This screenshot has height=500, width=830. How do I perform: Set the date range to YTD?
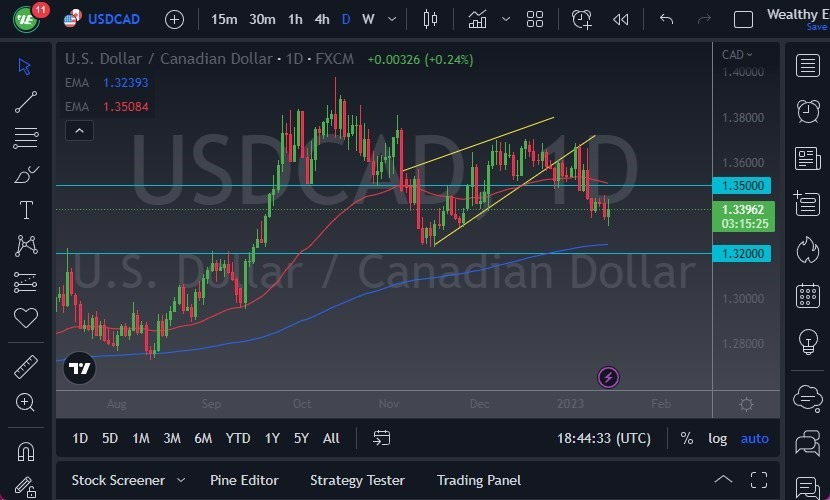click(238, 438)
